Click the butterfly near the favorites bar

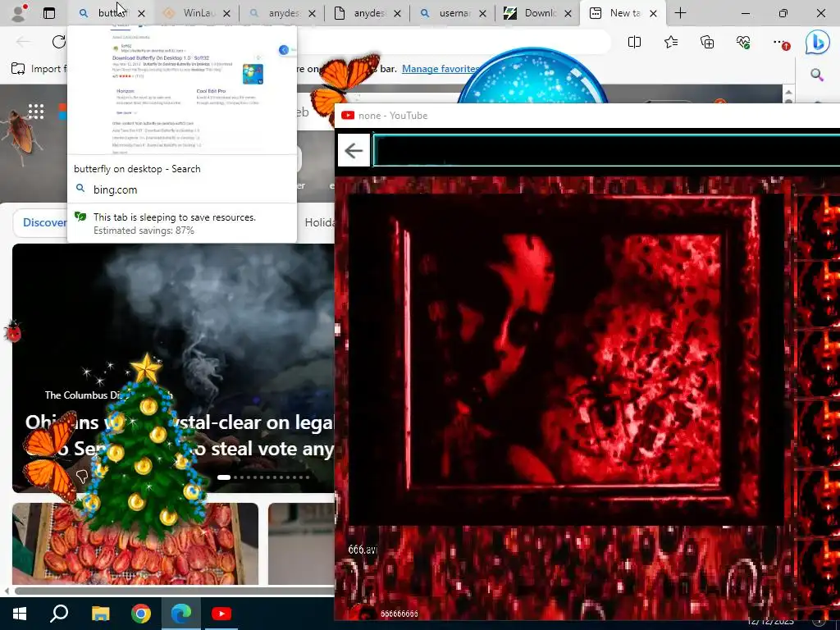[x=343, y=88]
